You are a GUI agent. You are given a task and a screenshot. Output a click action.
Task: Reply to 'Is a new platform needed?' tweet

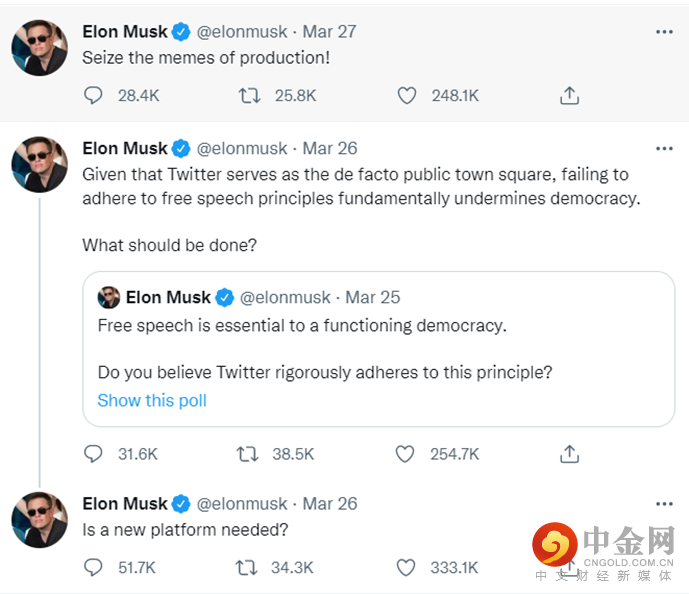tap(94, 568)
